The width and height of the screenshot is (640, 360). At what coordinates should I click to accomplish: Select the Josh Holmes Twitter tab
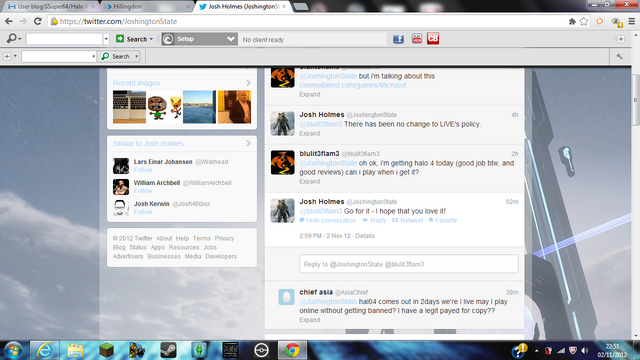click(244, 7)
